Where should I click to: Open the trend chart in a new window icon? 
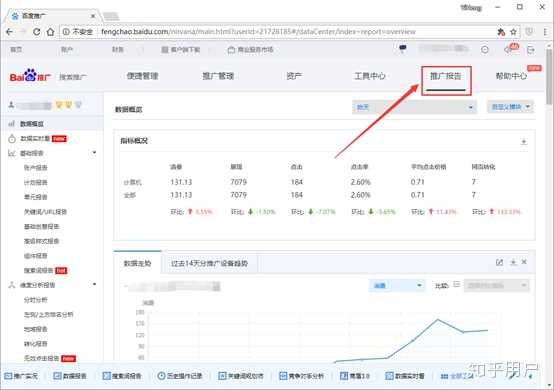pyautogui.click(x=499, y=262)
